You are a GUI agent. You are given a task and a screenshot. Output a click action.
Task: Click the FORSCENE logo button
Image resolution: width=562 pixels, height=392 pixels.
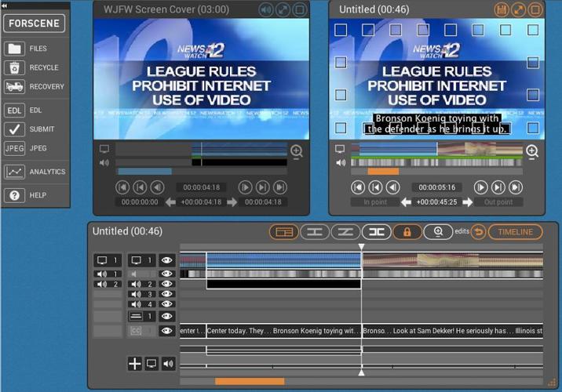[34, 24]
